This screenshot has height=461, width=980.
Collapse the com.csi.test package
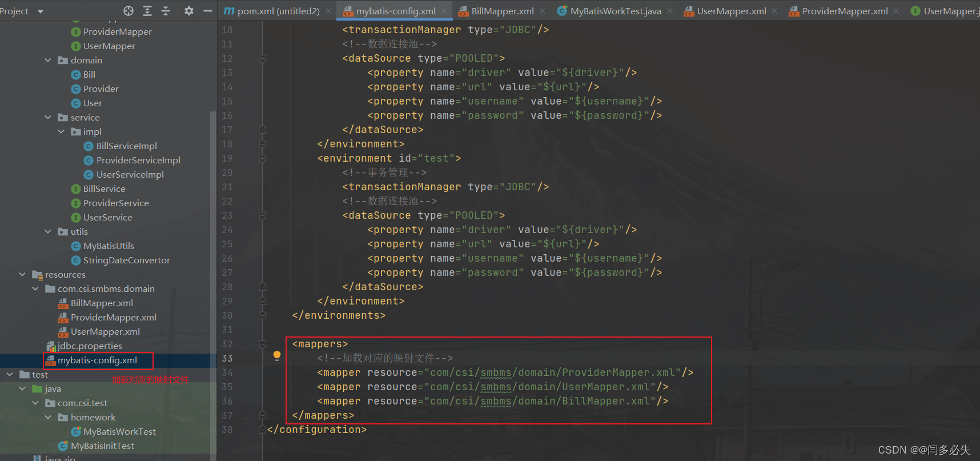point(35,403)
